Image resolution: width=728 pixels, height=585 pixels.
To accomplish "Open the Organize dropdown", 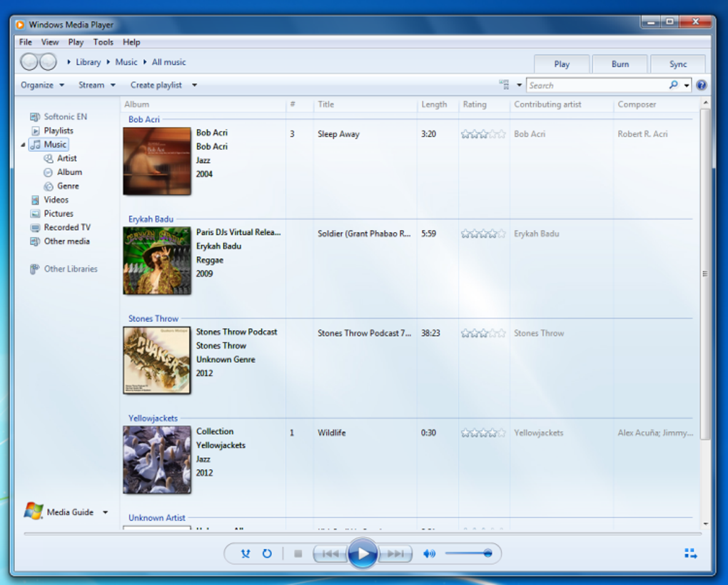I will coord(42,85).
